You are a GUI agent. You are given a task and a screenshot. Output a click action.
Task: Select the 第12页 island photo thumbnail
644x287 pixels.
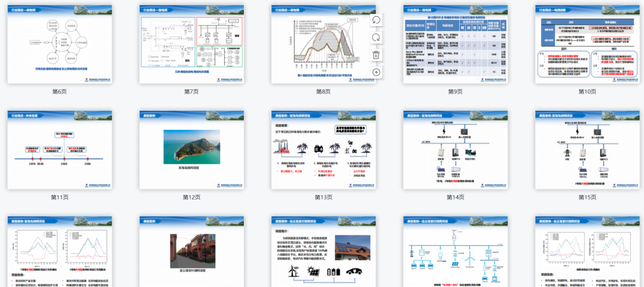click(191, 149)
